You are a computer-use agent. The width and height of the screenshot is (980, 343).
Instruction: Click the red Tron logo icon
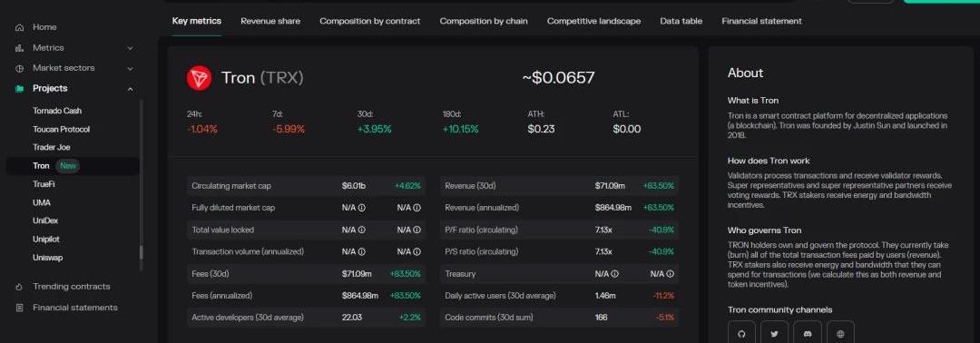(x=199, y=78)
